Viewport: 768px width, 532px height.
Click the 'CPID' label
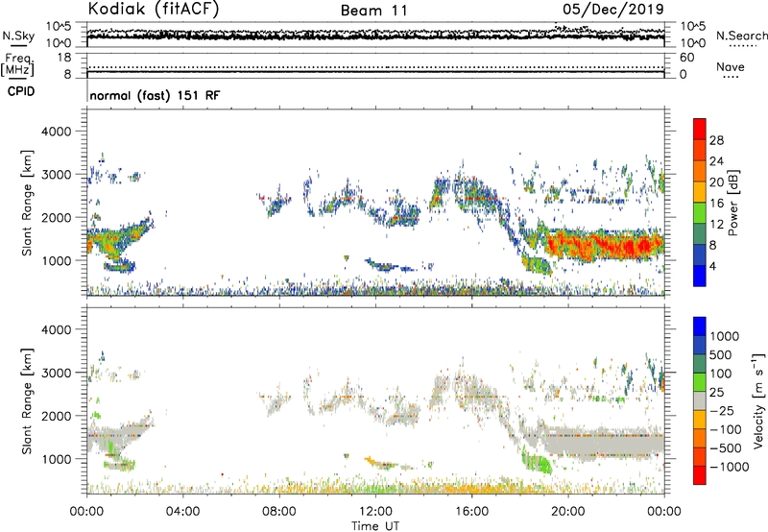click(21, 91)
